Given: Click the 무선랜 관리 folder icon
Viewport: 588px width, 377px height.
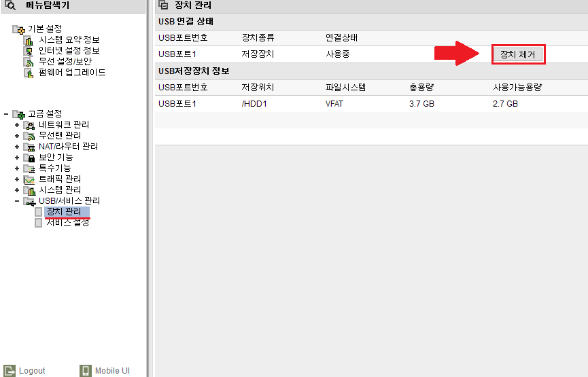Looking at the screenshot, I should (29, 136).
